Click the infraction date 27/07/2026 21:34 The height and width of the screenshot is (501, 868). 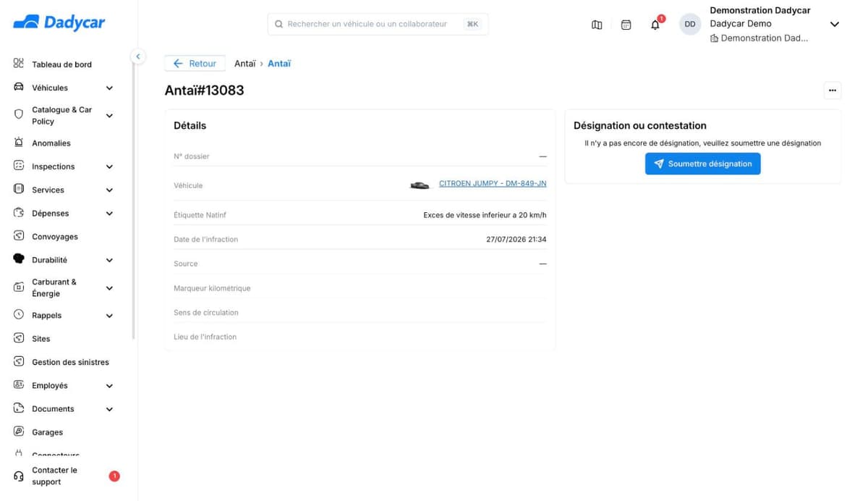[x=516, y=240]
